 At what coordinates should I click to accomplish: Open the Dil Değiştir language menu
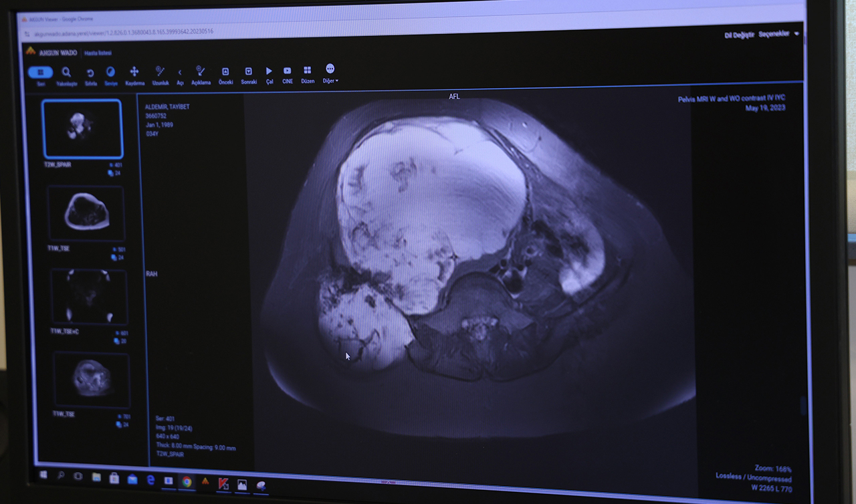point(739,35)
